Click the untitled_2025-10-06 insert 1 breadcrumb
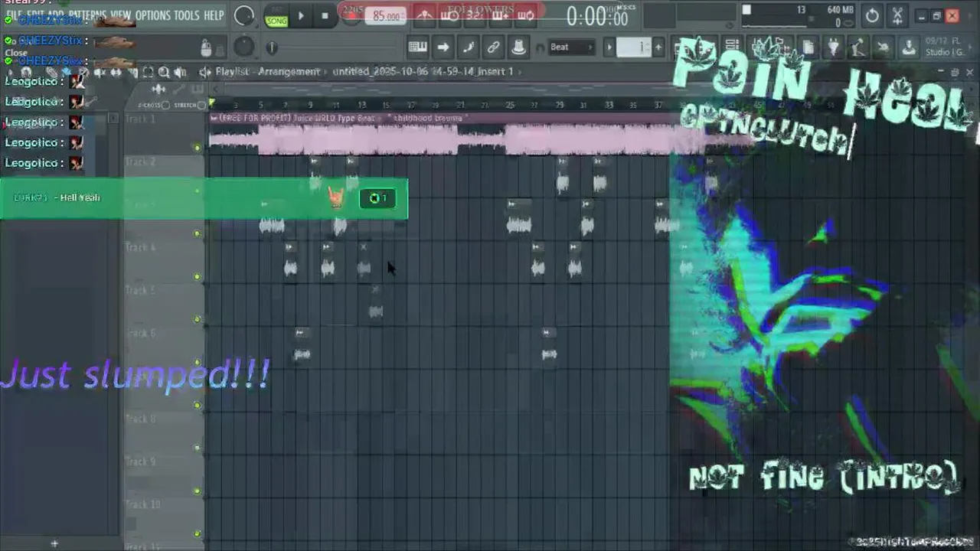Screen dimensions: 980x551 click(423, 72)
